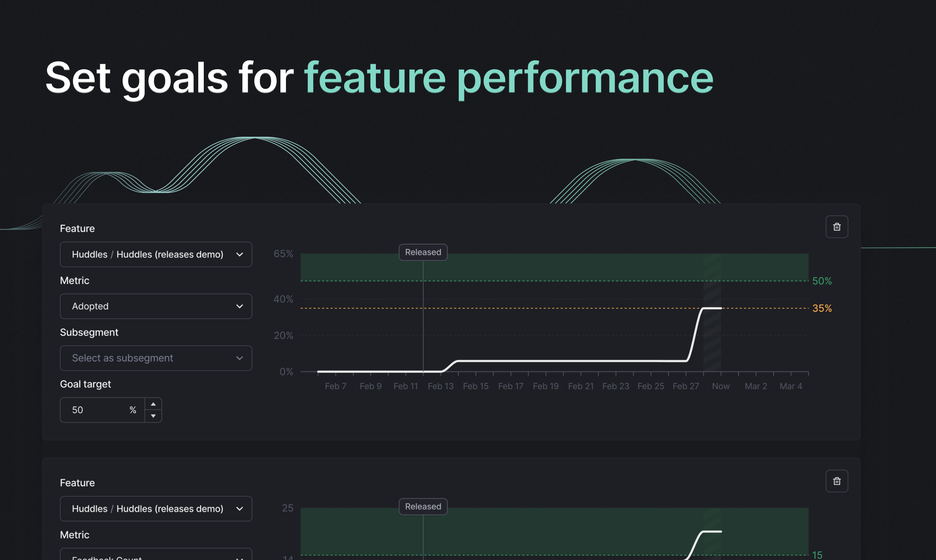Click the 35% current value label

(822, 308)
